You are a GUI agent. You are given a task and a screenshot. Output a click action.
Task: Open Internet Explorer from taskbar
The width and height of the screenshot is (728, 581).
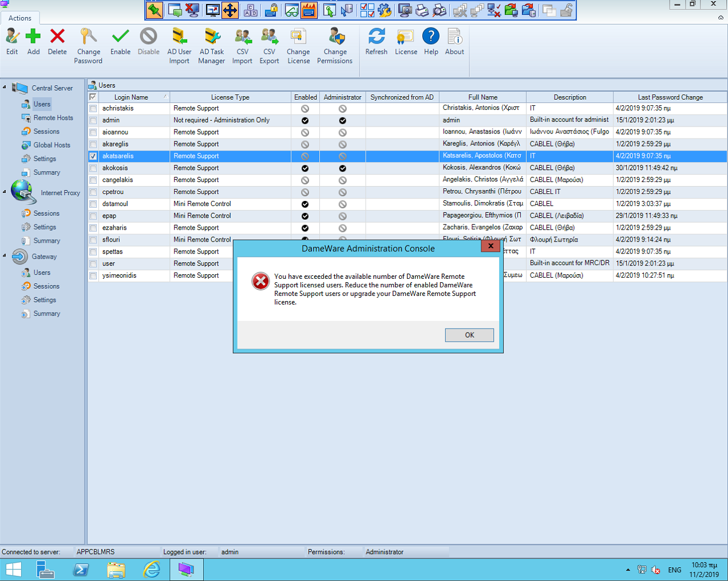tap(151, 570)
